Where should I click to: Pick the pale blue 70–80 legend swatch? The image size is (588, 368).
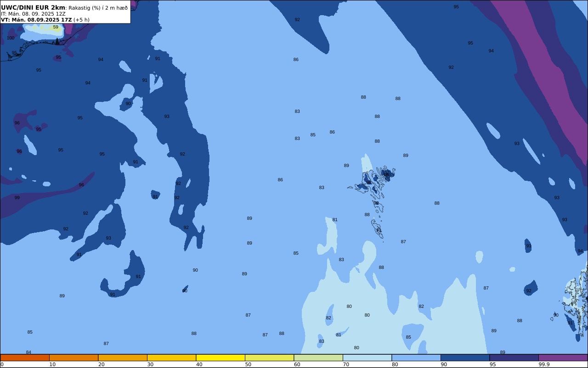click(367, 357)
